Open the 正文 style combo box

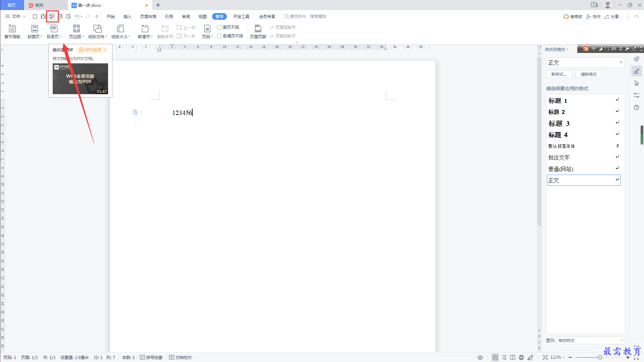(x=585, y=63)
